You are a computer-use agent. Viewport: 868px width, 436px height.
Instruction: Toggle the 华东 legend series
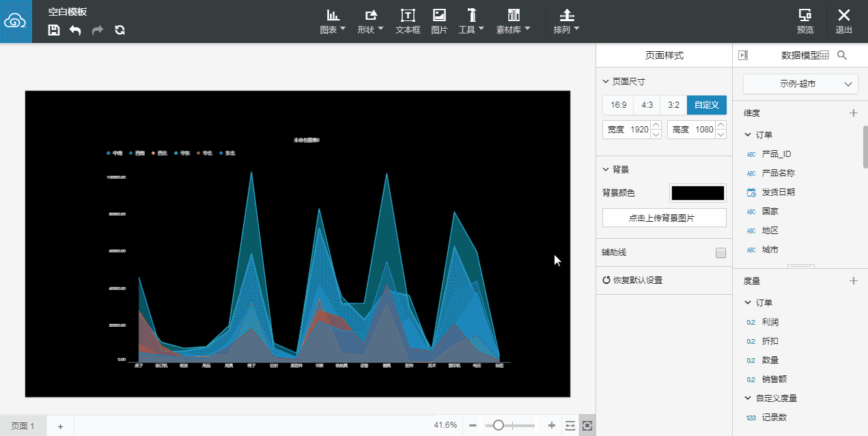182,153
